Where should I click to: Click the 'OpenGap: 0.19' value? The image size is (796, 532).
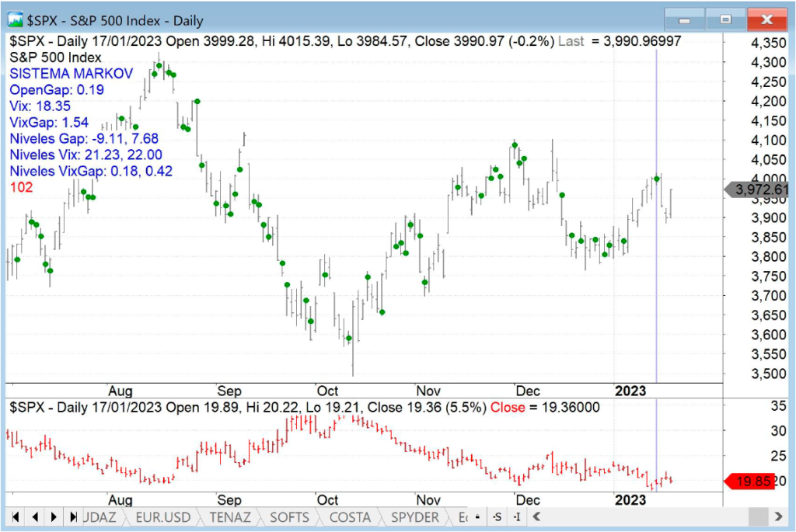[x=57, y=90]
